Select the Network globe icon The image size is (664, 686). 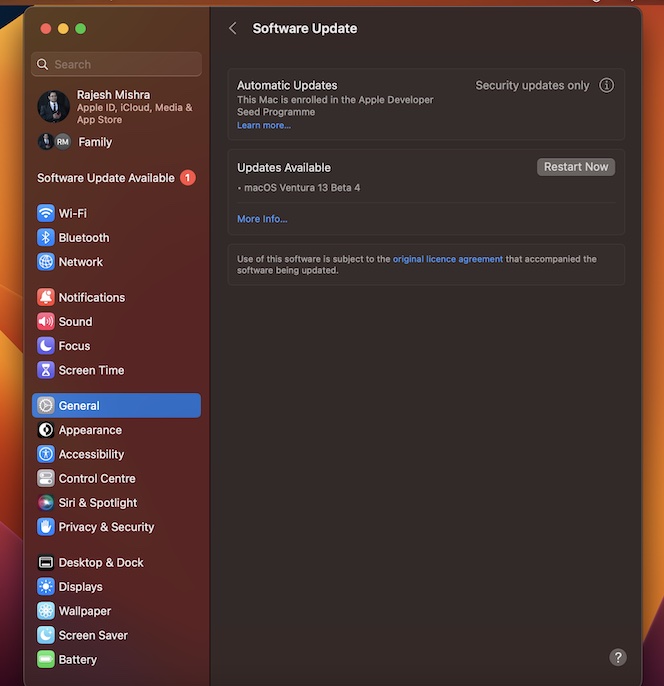coord(45,262)
